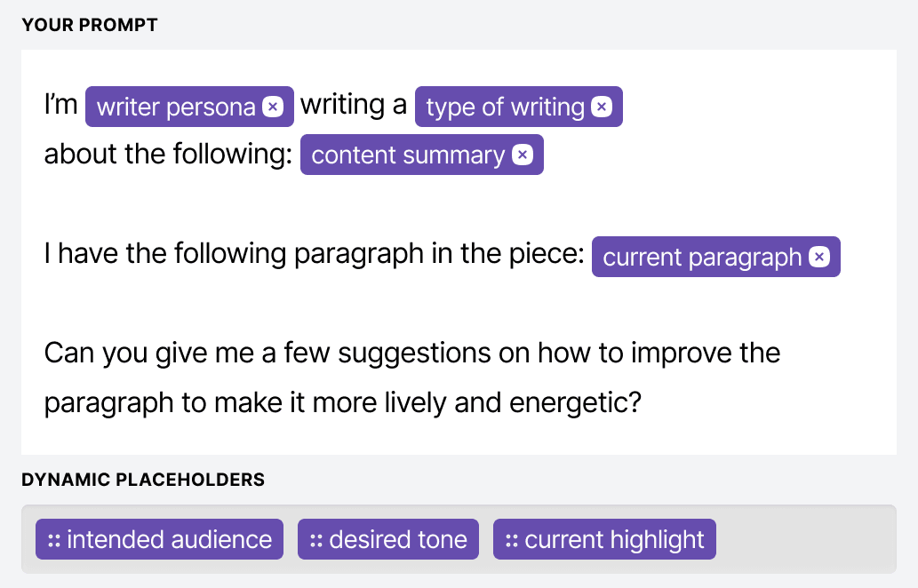This screenshot has width=918, height=588.
Task: Click the drag handle on intended audience
Action: [54, 540]
